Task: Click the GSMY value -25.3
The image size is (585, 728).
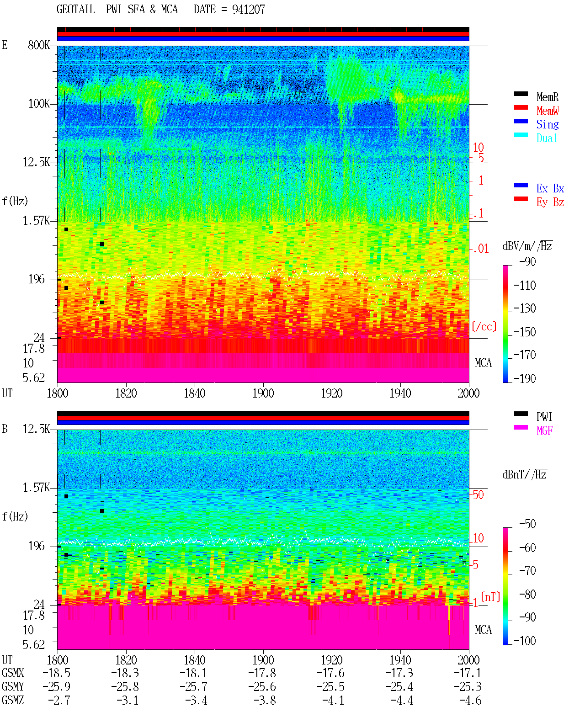Action: point(468,686)
